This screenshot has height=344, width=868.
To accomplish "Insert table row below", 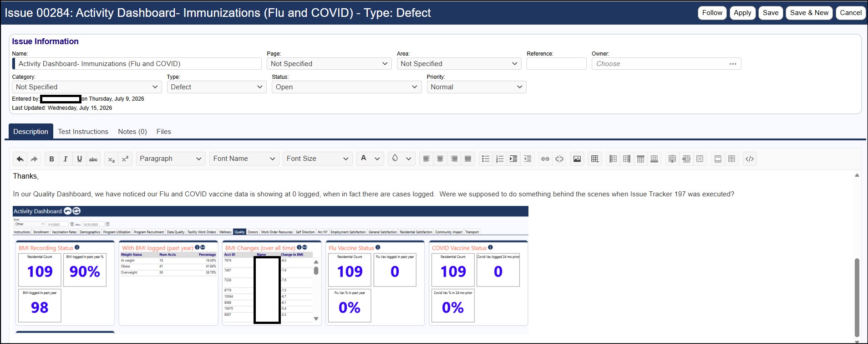I will pyautogui.click(x=654, y=159).
